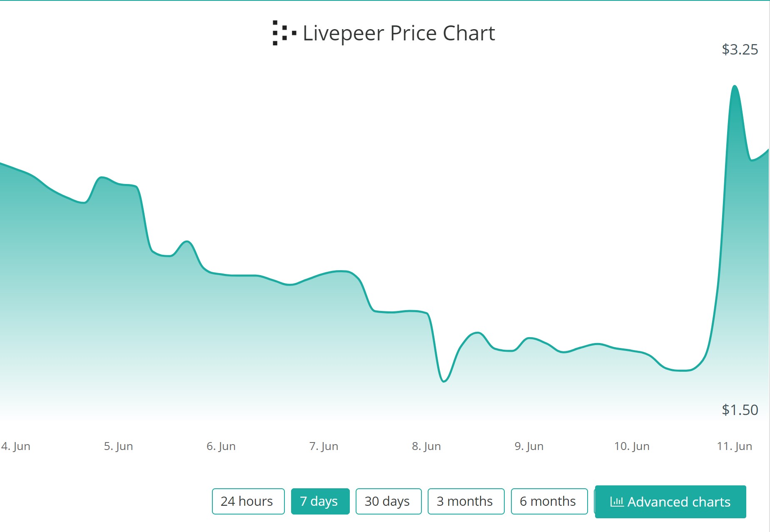
Task: Select the 24 hours time range
Action: click(248, 501)
